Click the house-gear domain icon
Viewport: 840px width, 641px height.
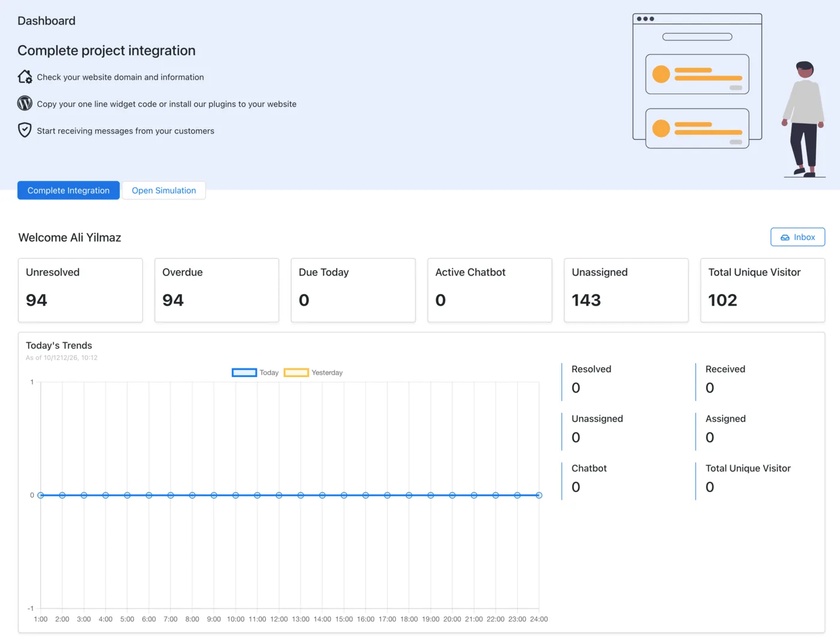25,77
